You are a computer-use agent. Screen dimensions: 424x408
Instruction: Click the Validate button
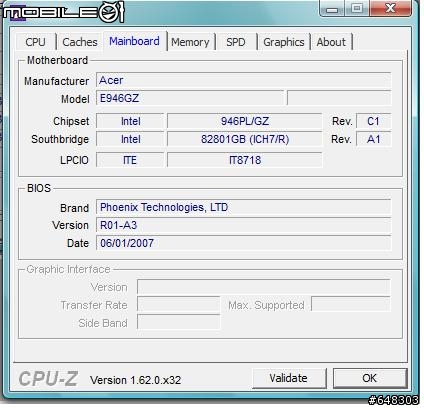289,378
